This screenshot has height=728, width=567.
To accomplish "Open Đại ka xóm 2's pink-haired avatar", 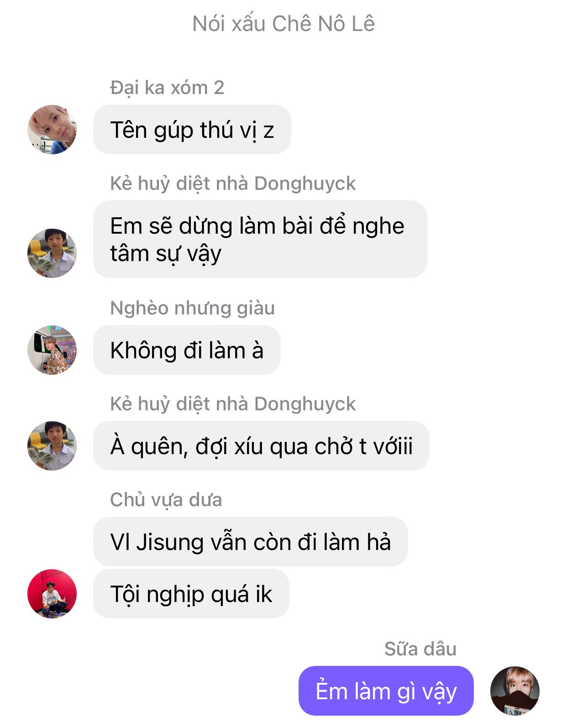I will point(52,130).
